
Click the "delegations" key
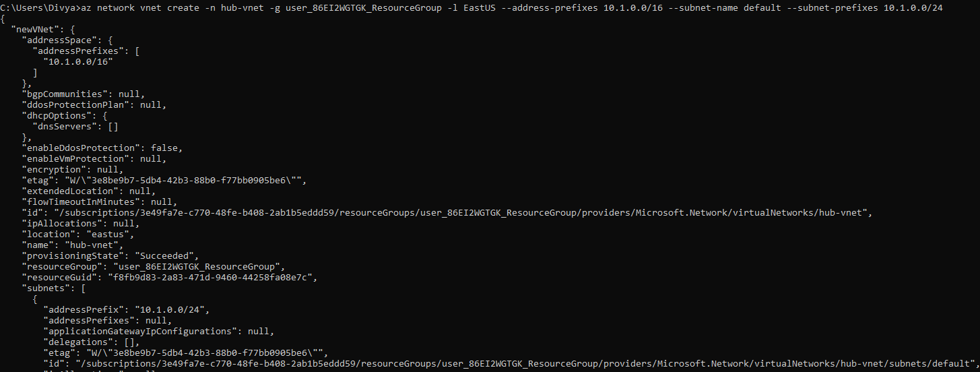[78, 342]
